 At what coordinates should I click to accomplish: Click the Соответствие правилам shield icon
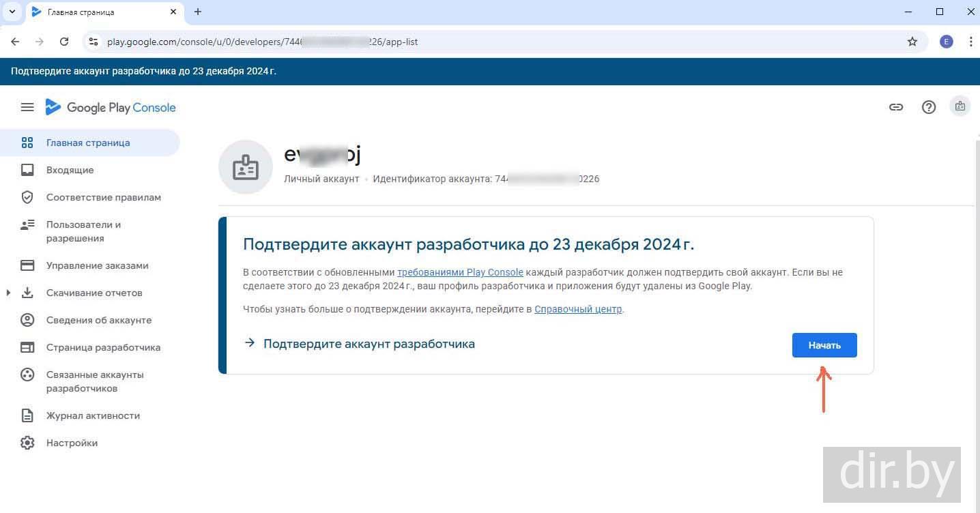27,197
